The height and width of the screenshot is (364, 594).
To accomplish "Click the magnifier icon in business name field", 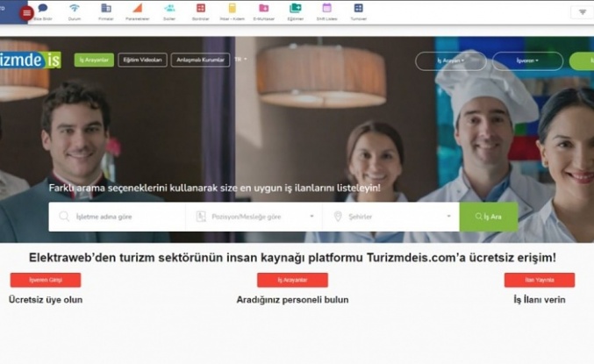I will point(64,217).
